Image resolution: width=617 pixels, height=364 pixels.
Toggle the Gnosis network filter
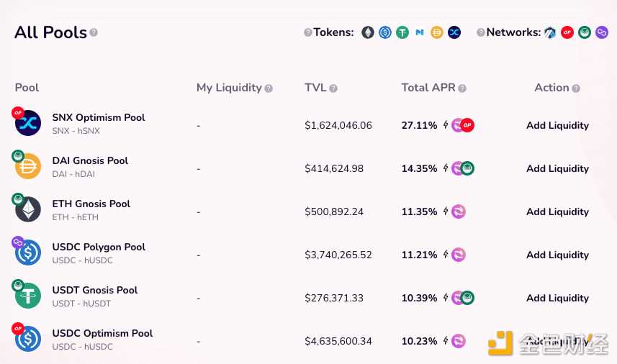[585, 32]
